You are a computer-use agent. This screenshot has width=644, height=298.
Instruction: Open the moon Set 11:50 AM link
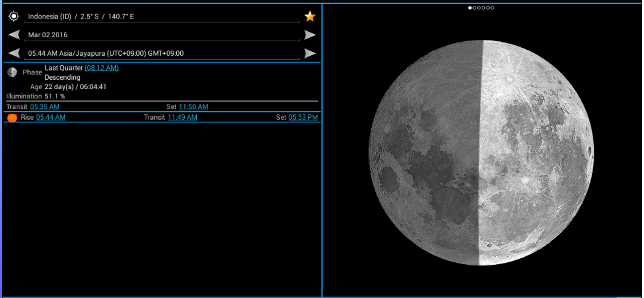[194, 106]
